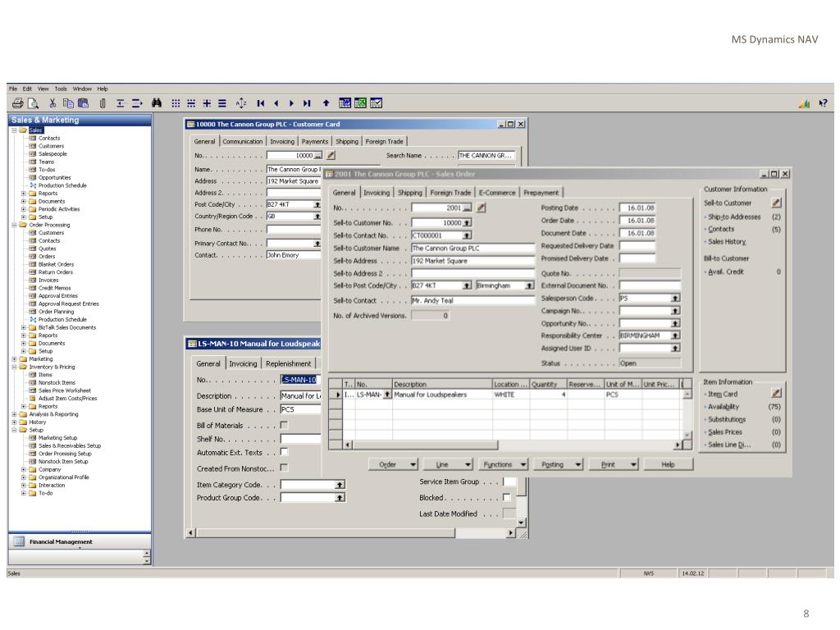Screen dimensions: 840x630
Task: Go to the Previous record arrow
Action: pos(276,103)
